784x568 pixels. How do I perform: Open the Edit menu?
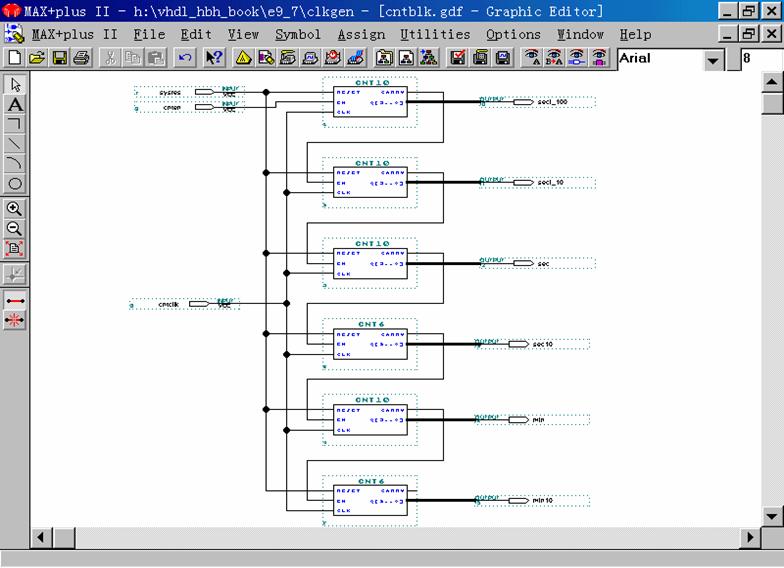coord(196,34)
